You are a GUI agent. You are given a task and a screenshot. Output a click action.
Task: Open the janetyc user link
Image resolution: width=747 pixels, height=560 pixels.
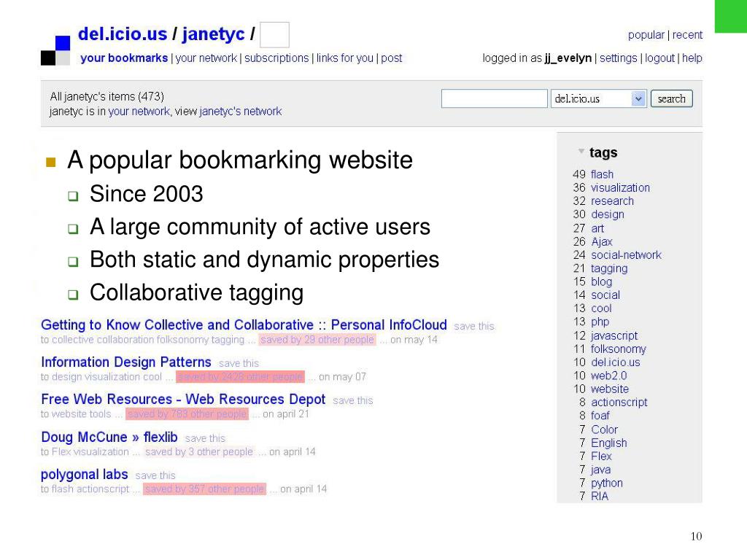(214, 34)
